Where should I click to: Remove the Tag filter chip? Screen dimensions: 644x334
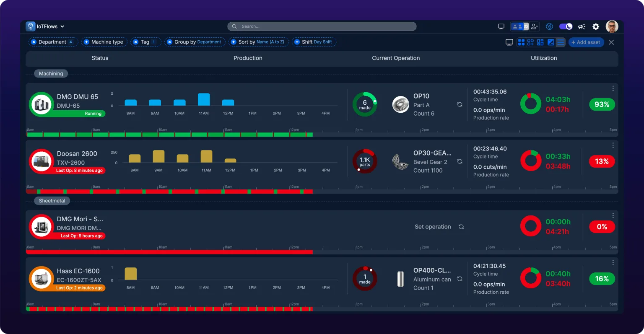click(135, 42)
